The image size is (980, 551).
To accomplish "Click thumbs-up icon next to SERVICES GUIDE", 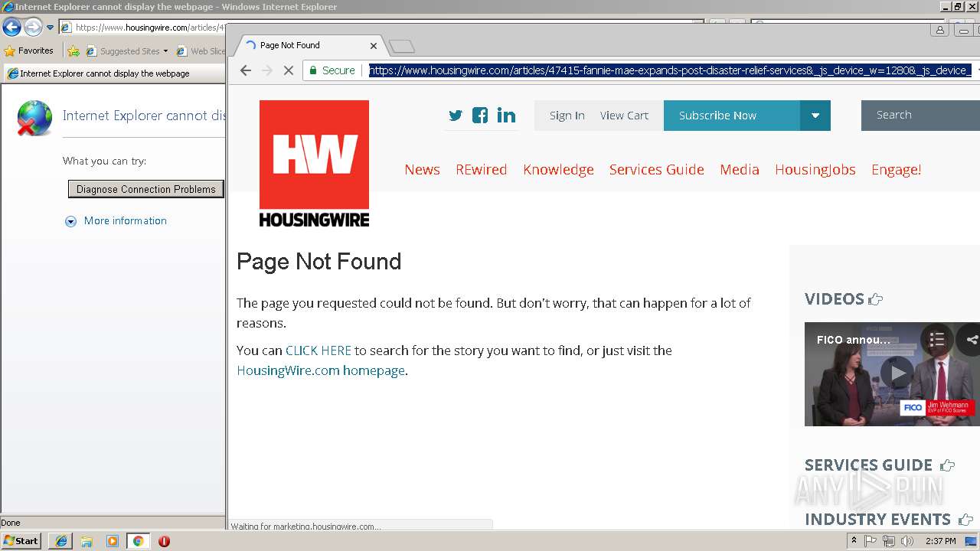I will point(947,465).
